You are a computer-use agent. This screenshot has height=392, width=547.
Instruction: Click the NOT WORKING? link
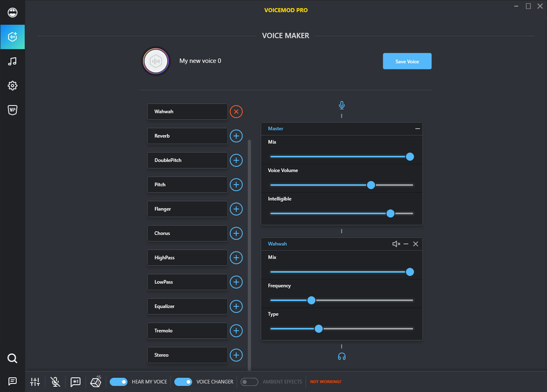[325, 382]
